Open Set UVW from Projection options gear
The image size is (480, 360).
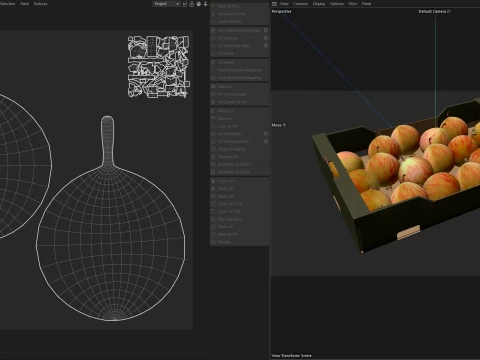tap(266, 30)
